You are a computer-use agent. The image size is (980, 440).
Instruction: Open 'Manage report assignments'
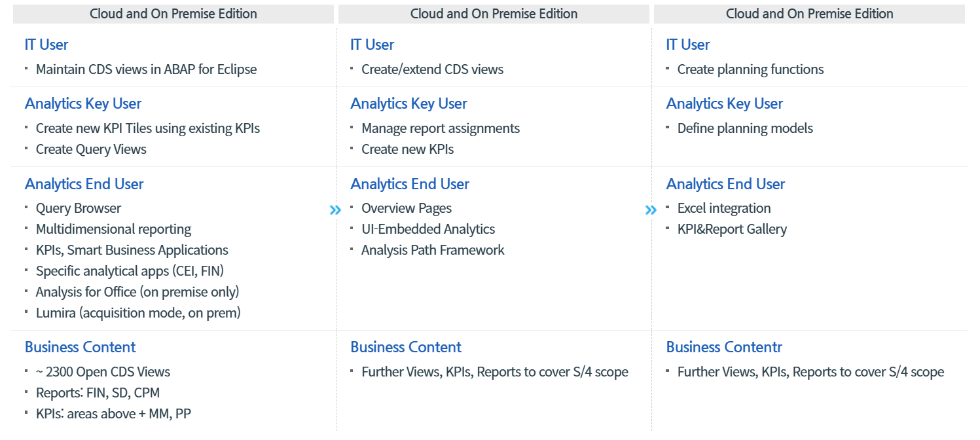point(441,128)
